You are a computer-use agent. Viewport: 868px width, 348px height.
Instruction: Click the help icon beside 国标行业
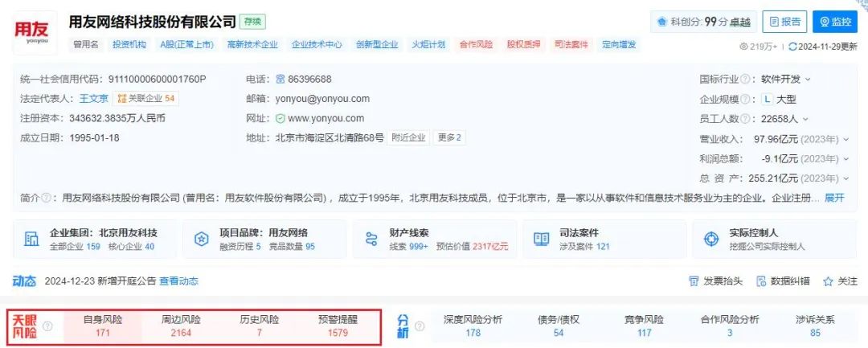745,79
